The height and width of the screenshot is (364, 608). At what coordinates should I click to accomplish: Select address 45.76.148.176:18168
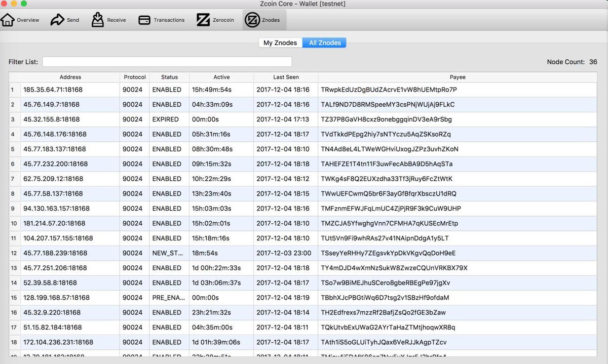[x=55, y=134]
